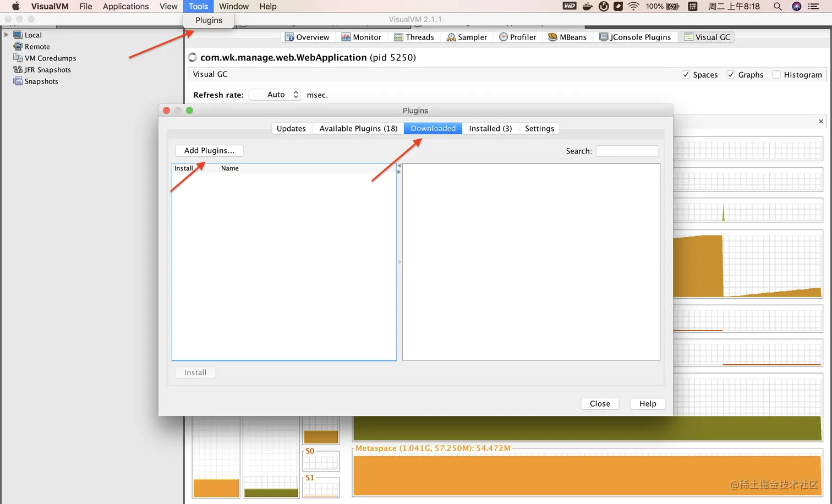Expand the Local tree node
The height and width of the screenshot is (504, 832).
[7, 35]
